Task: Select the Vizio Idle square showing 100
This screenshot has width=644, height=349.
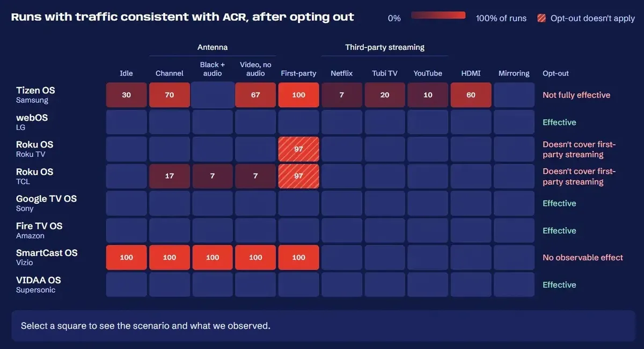Action: tap(126, 257)
